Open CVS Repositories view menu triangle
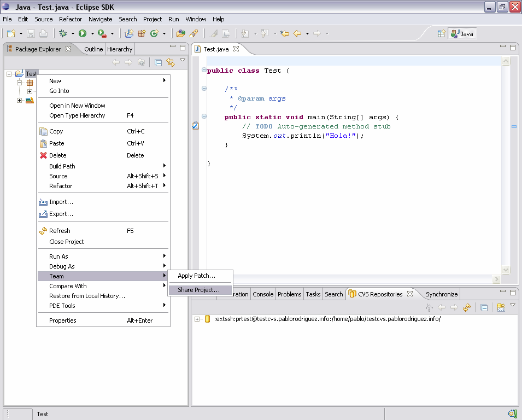 (x=513, y=305)
